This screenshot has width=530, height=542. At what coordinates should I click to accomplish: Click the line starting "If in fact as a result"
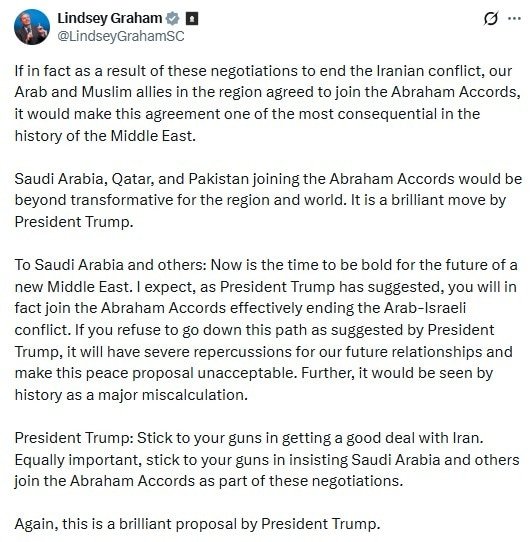pyautogui.click(x=263, y=71)
